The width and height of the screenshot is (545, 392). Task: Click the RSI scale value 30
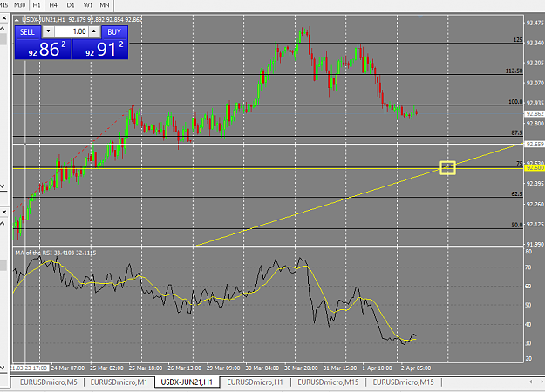[x=528, y=343]
